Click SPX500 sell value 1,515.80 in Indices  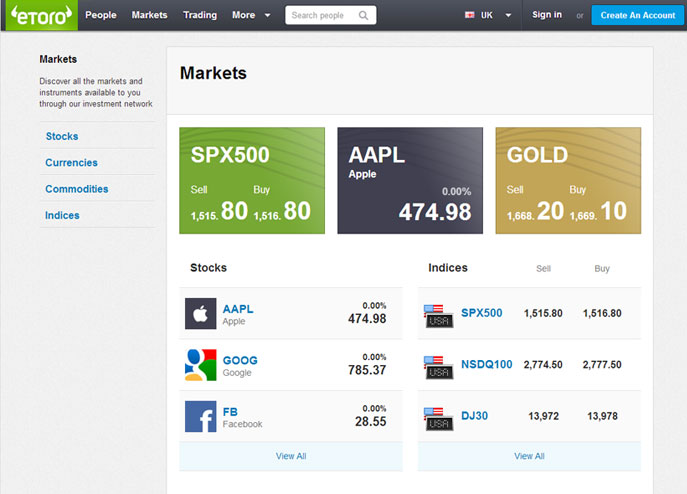(543, 313)
